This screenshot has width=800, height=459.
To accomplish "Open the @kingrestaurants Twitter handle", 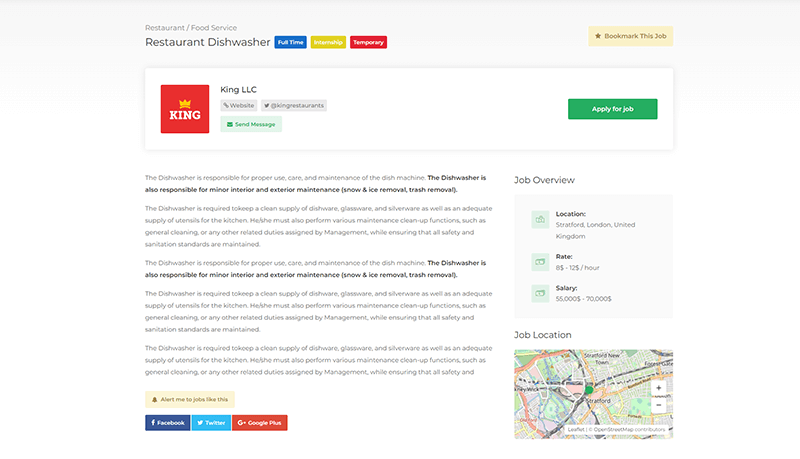I will [294, 105].
